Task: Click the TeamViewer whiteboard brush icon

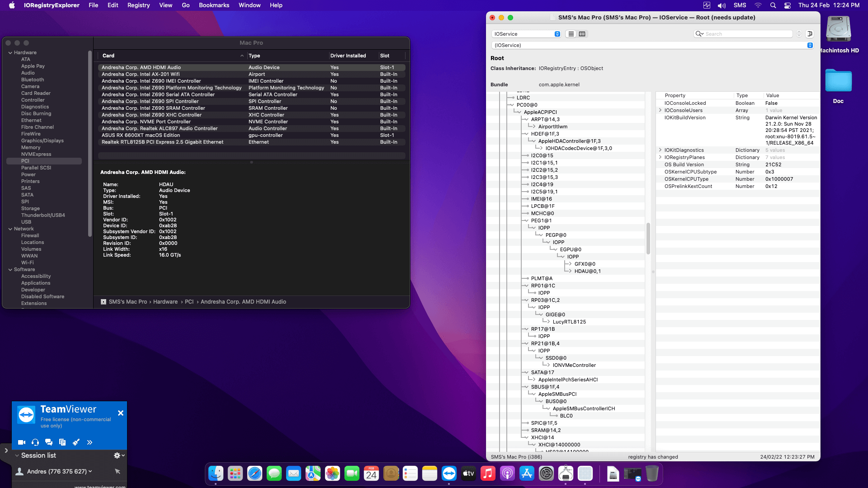Action: 76,442
